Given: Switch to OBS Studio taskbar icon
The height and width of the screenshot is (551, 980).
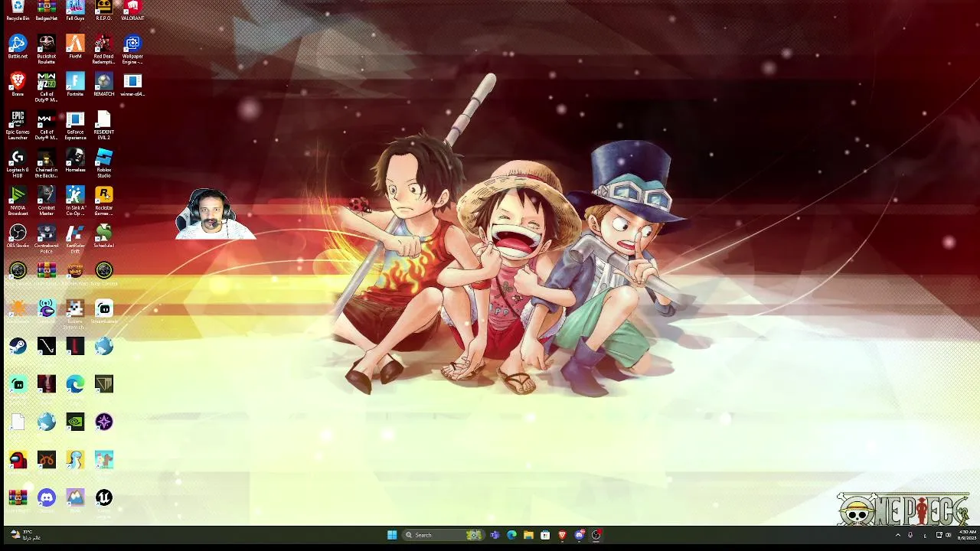Looking at the screenshot, I should click(596, 535).
